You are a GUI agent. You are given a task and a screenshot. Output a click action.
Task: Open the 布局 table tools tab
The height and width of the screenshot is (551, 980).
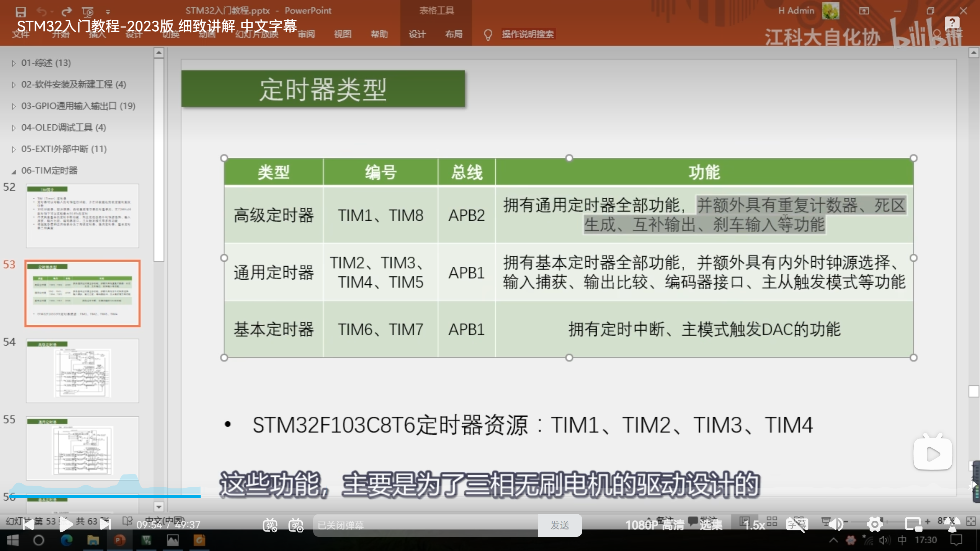[454, 34]
